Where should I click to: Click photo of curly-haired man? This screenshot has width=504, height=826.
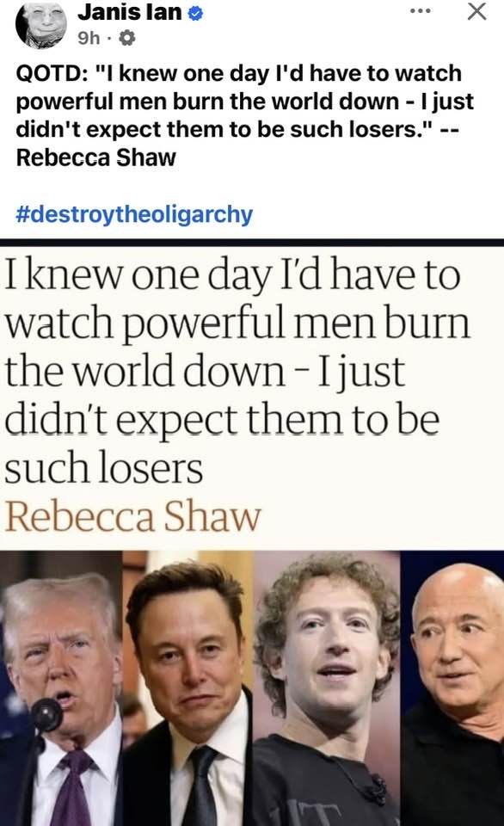click(327, 688)
